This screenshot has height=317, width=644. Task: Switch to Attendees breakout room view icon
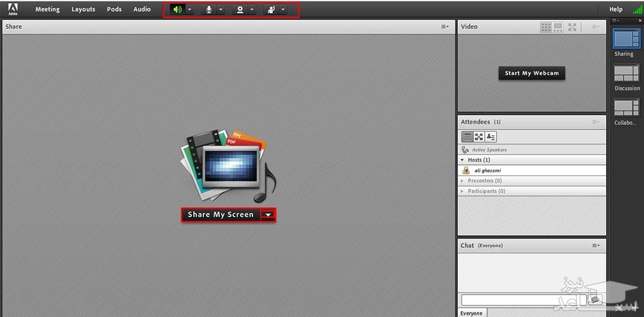tap(479, 137)
